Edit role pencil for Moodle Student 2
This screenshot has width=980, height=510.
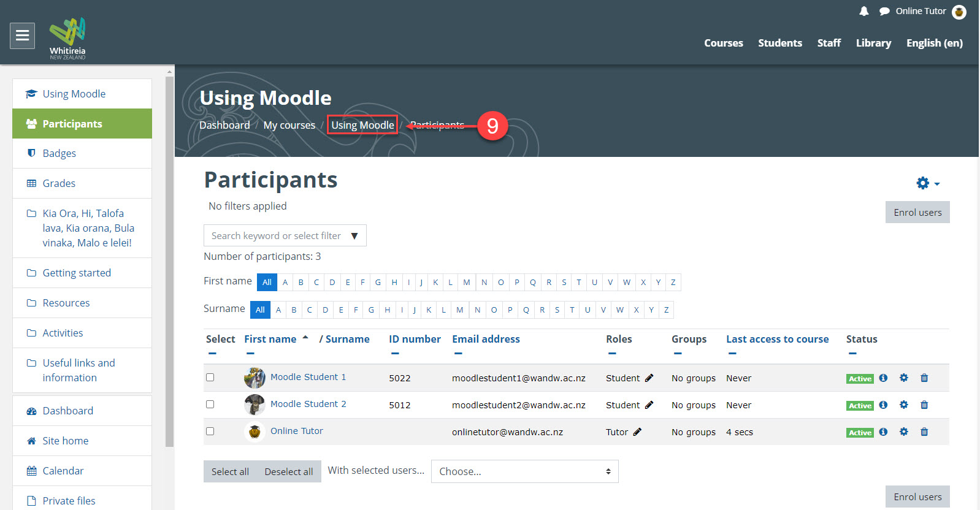[649, 405]
